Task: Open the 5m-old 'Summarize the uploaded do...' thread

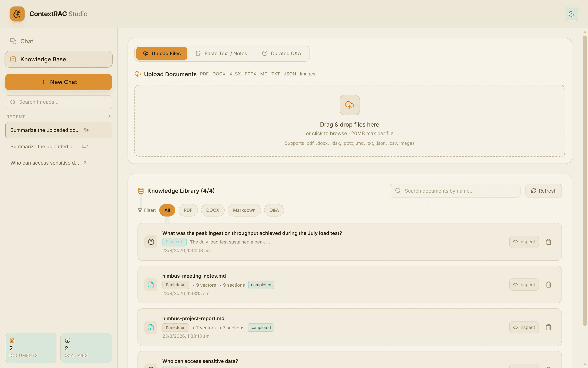Action: click(59, 130)
